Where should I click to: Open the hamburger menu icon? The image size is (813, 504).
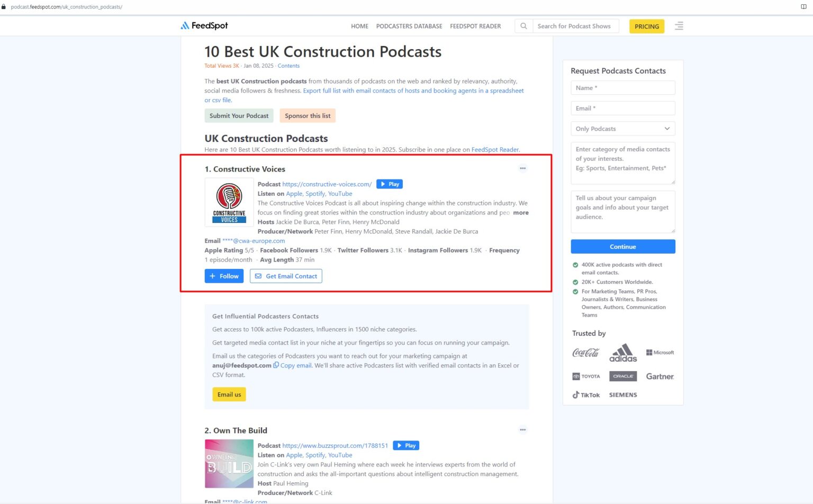pos(679,26)
